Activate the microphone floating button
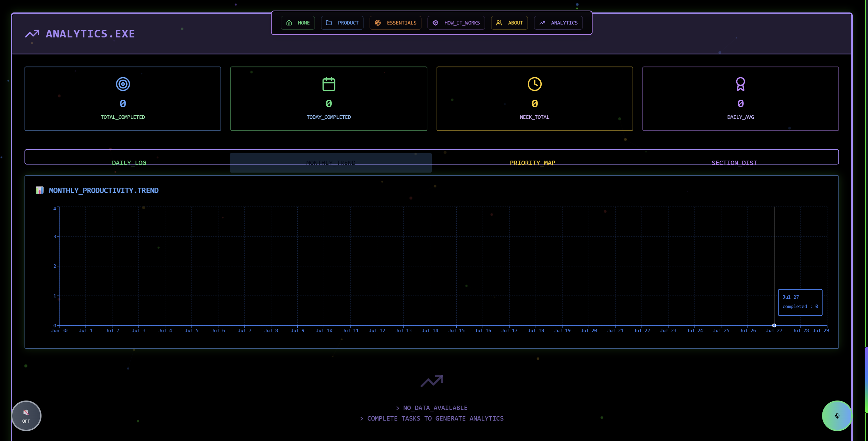868x441 pixels. 837,415
